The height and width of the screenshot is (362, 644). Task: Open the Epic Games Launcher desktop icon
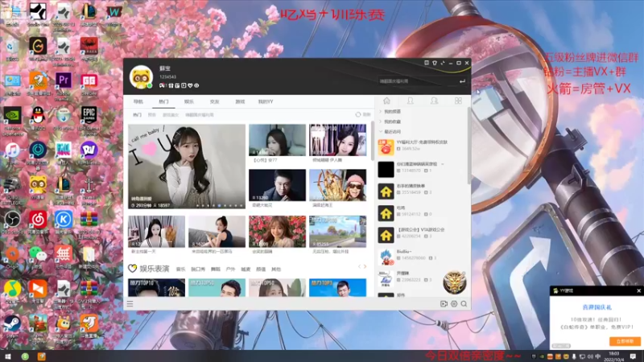click(x=89, y=117)
